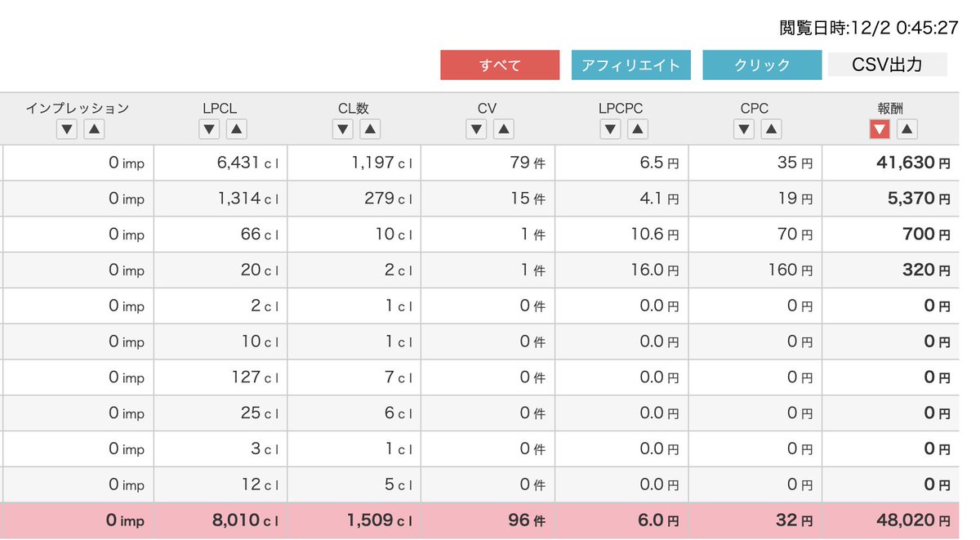The image size is (980, 540).
Task: Click the 19 円 CPC cell
Action: click(755, 199)
